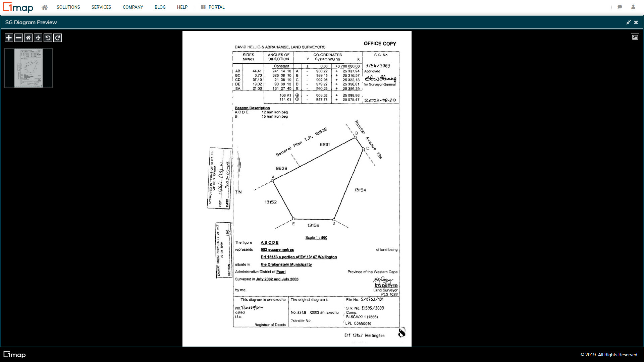Zoom out of the SG diagram

pyautogui.click(x=18, y=38)
